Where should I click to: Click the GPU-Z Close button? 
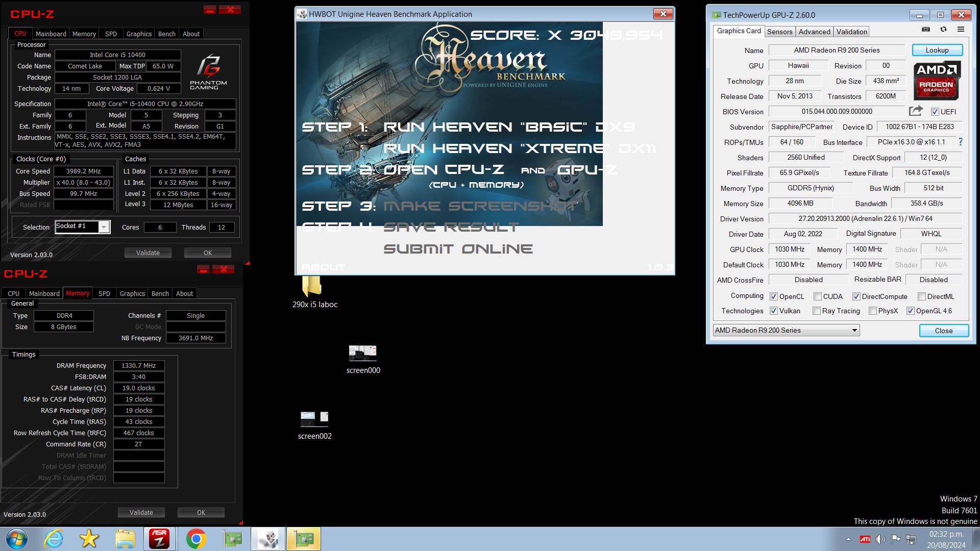click(944, 331)
